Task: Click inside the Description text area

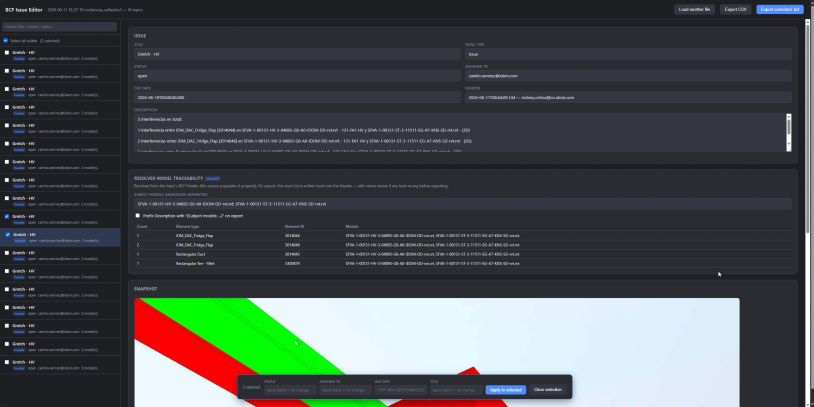Action: click(460, 132)
